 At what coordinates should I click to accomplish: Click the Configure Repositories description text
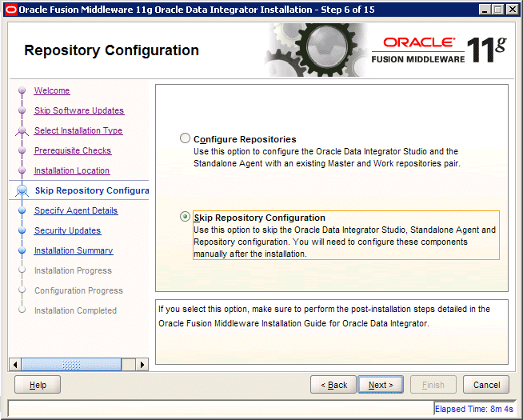coord(326,158)
